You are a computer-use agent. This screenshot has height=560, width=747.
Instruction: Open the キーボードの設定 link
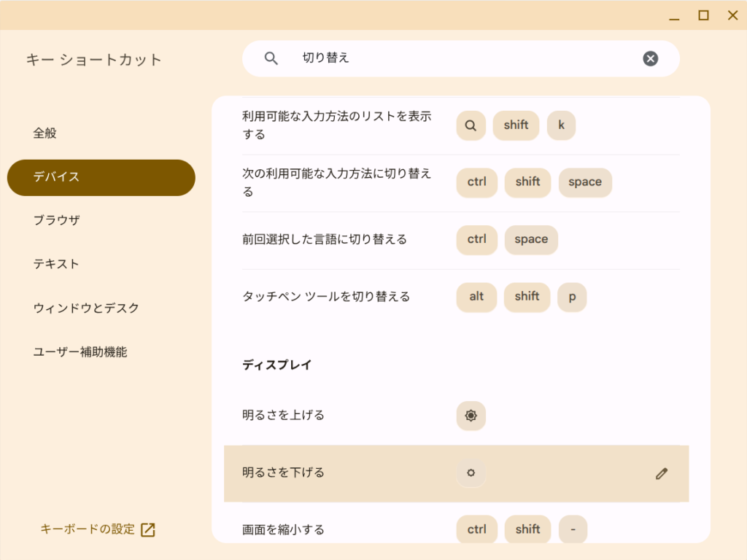tap(88, 529)
